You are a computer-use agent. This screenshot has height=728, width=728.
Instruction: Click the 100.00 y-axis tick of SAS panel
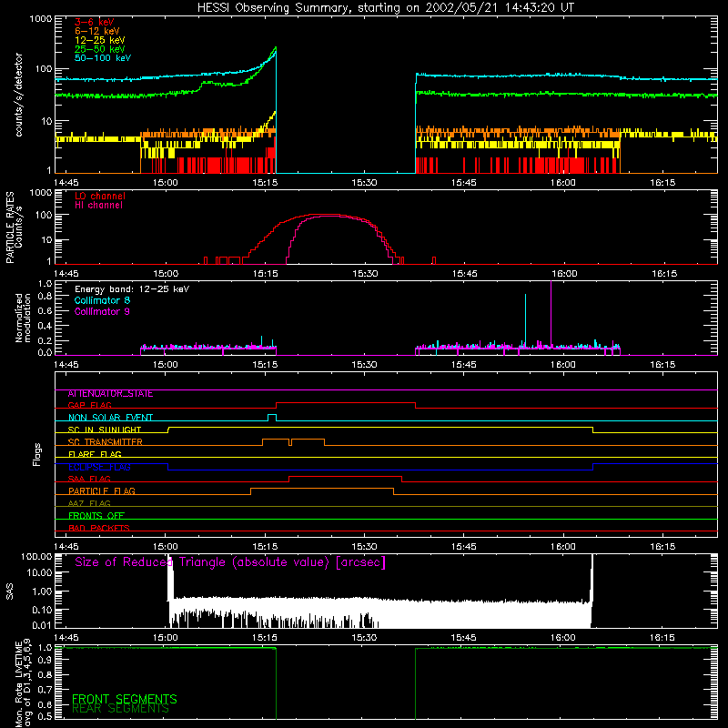36,556
